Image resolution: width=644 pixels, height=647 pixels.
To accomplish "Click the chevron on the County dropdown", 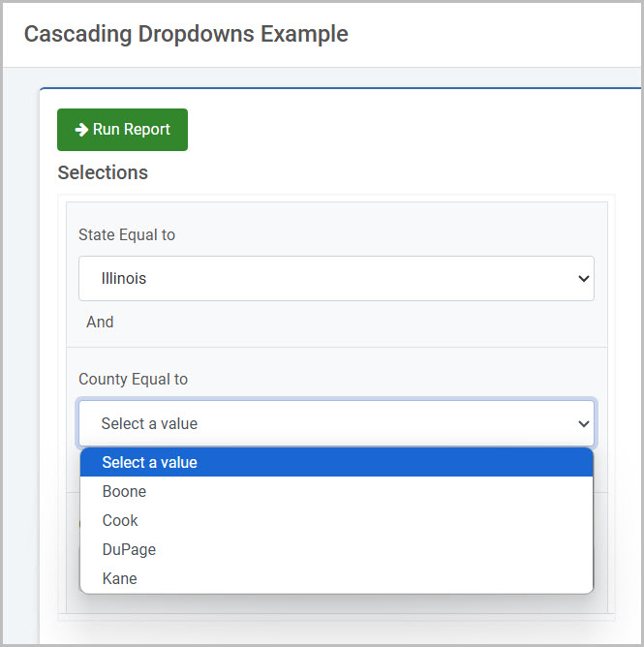I will (583, 424).
